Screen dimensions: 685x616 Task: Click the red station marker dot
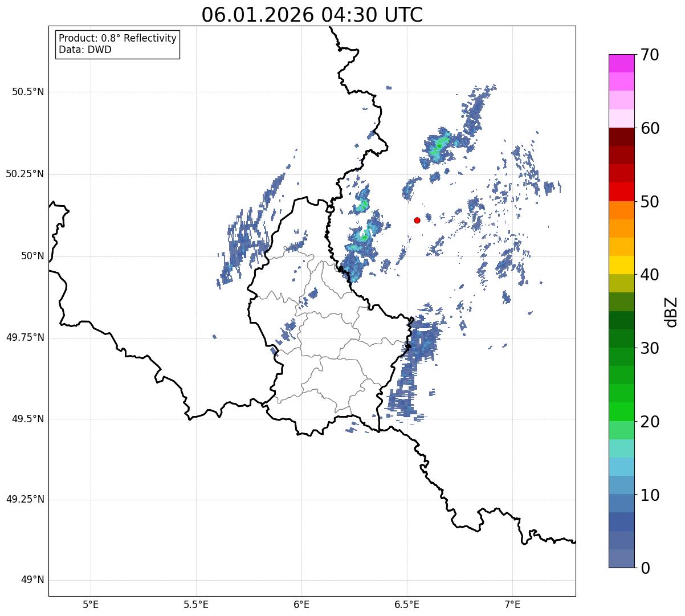click(x=417, y=220)
